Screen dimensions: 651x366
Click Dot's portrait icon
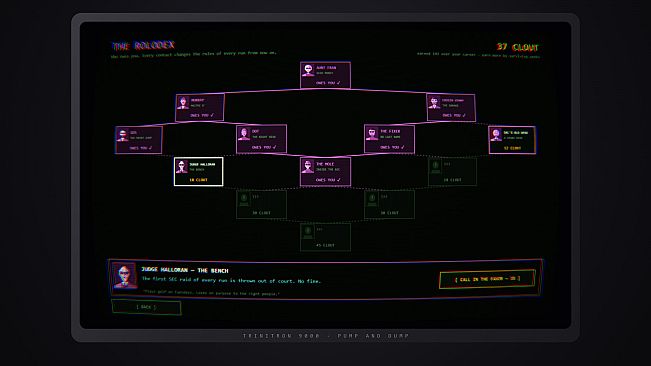coord(244,134)
